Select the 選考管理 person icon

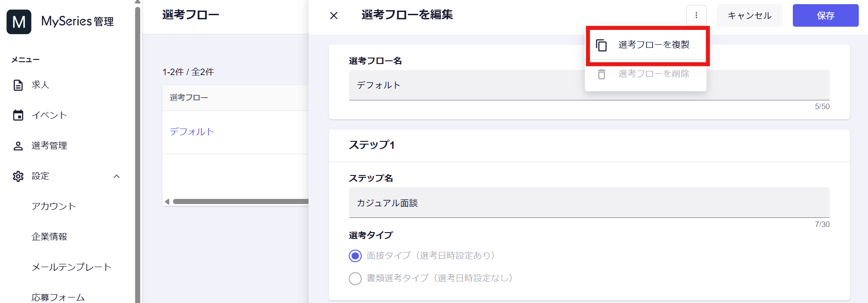(x=18, y=146)
